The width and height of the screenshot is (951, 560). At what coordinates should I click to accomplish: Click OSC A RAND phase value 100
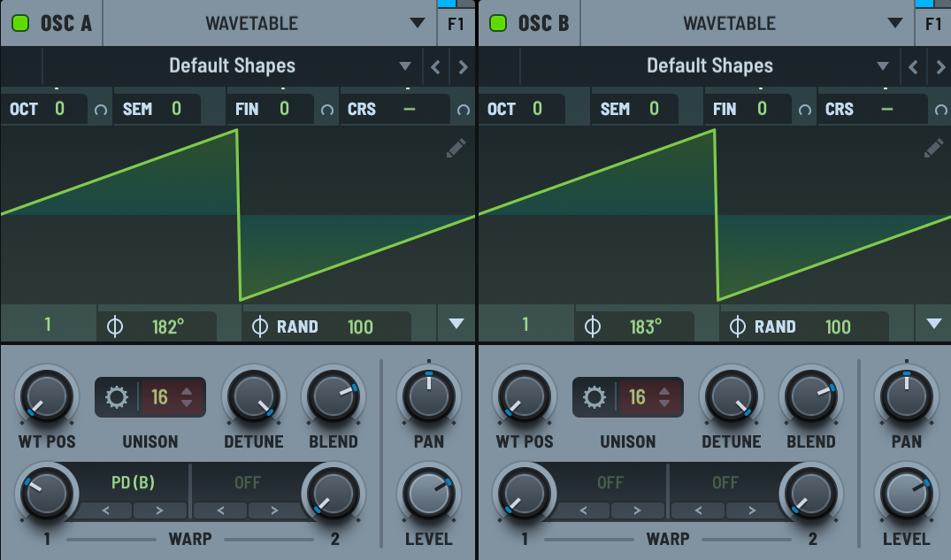[x=360, y=327]
